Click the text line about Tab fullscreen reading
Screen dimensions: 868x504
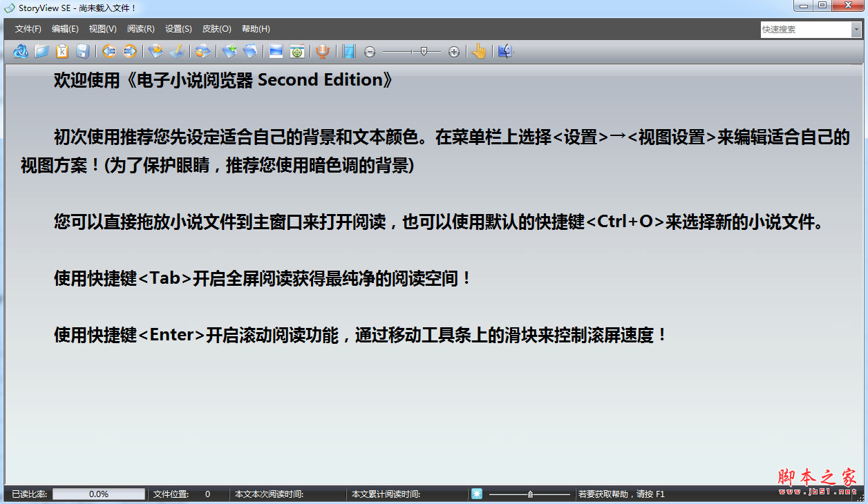263,279
